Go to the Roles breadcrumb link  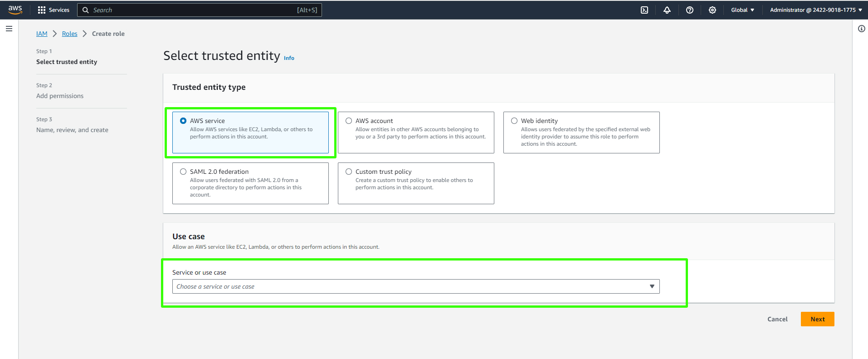[69, 34]
